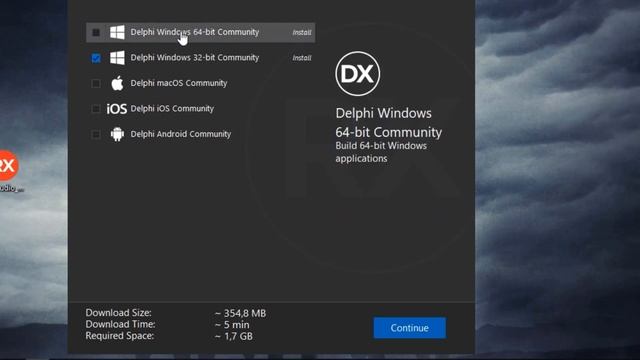Image resolution: width=640 pixels, height=360 pixels.
Task: Click the iOS logo icon
Action: [117, 109]
